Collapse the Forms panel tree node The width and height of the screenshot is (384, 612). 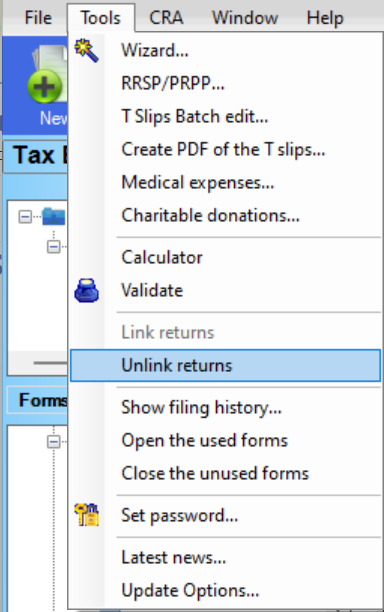pos(53,442)
